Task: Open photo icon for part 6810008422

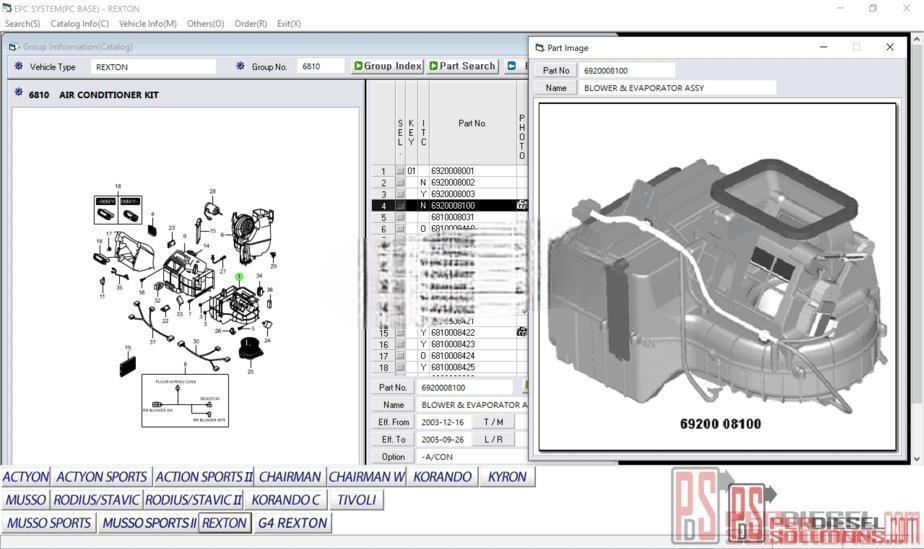Action: (x=522, y=332)
